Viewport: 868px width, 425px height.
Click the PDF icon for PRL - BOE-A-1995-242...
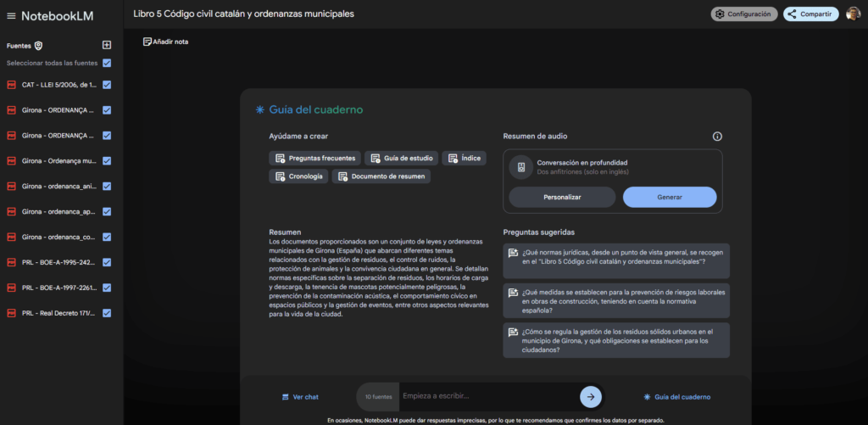(x=10, y=262)
